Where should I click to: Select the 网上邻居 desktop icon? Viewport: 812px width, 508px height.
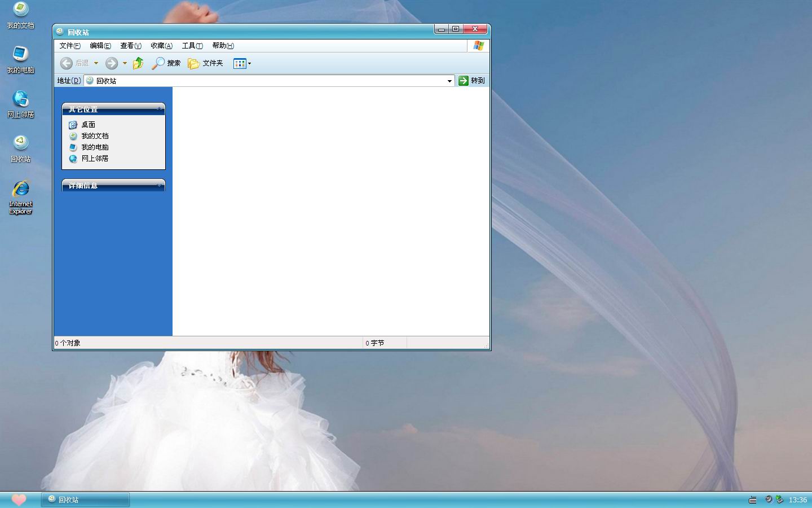point(20,104)
